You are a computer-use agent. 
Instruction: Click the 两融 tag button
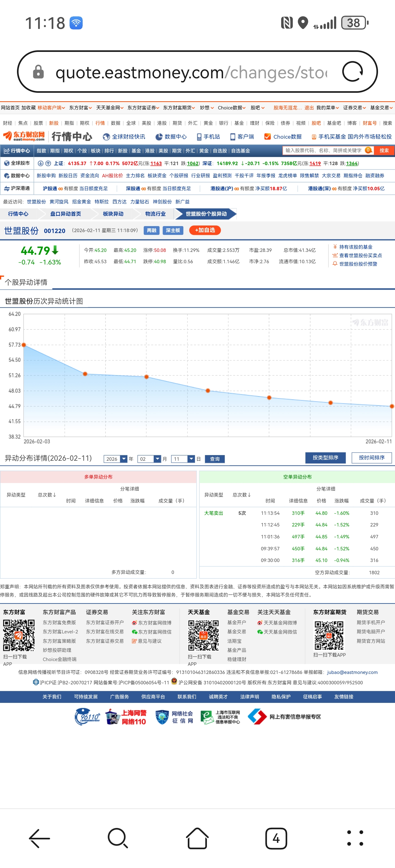pyautogui.click(x=152, y=231)
